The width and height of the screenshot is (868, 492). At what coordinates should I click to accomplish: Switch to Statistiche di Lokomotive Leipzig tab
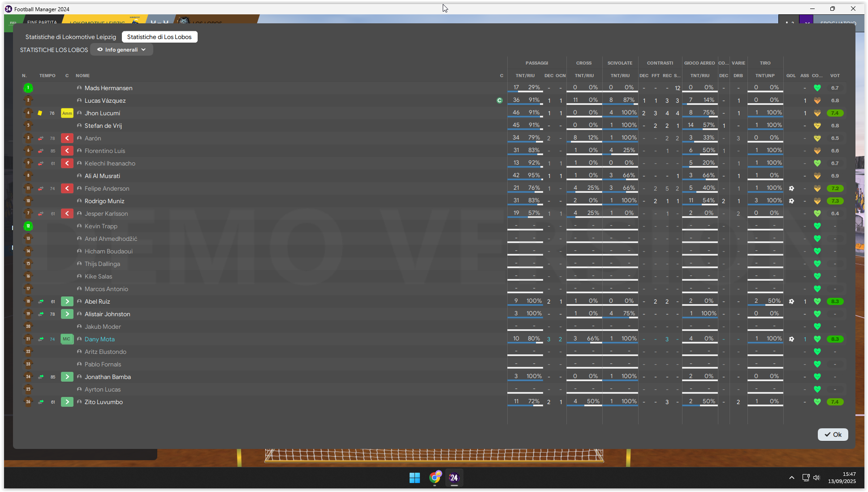click(x=70, y=37)
